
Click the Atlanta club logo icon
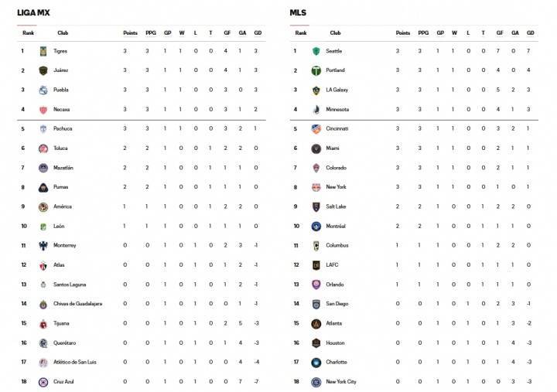click(x=316, y=324)
